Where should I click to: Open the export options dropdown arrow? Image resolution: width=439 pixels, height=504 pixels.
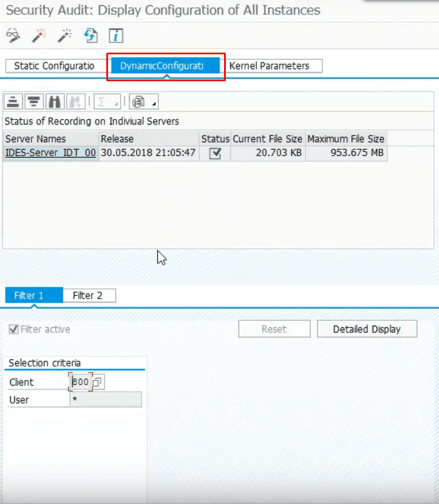click(154, 103)
